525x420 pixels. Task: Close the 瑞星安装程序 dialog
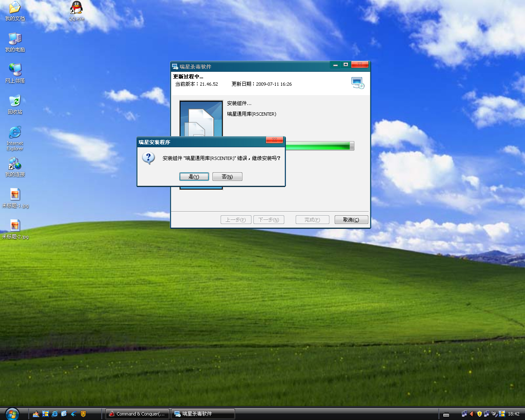(x=274, y=140)
